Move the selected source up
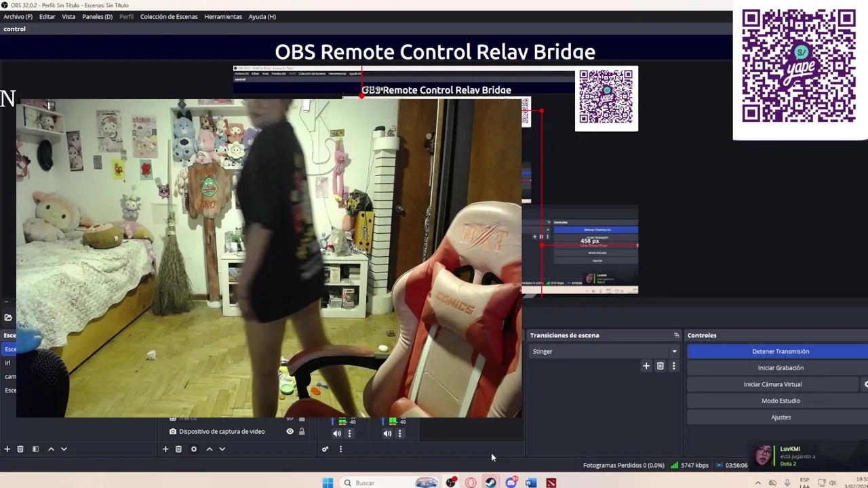Screen dimensions: 868x488 click(x=209, y=449)
